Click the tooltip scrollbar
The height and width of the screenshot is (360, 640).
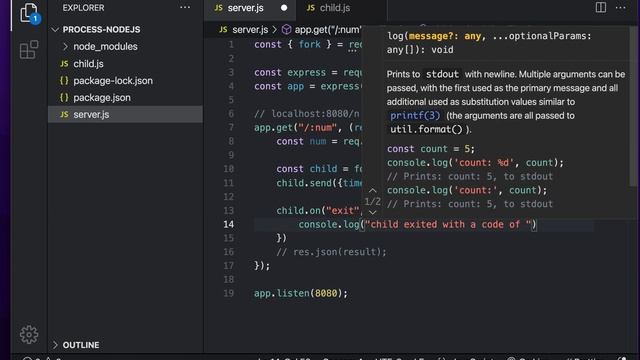click(633, 106)
